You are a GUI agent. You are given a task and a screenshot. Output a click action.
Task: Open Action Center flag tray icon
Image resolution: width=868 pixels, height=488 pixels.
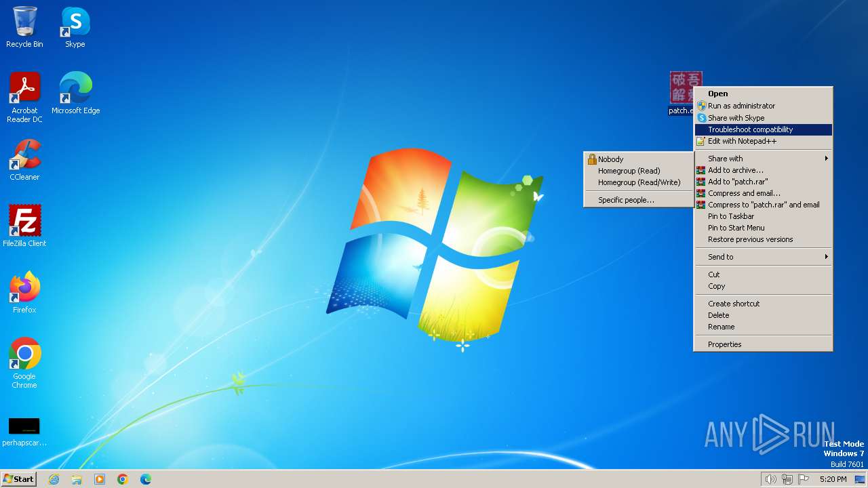click(804, 479)
